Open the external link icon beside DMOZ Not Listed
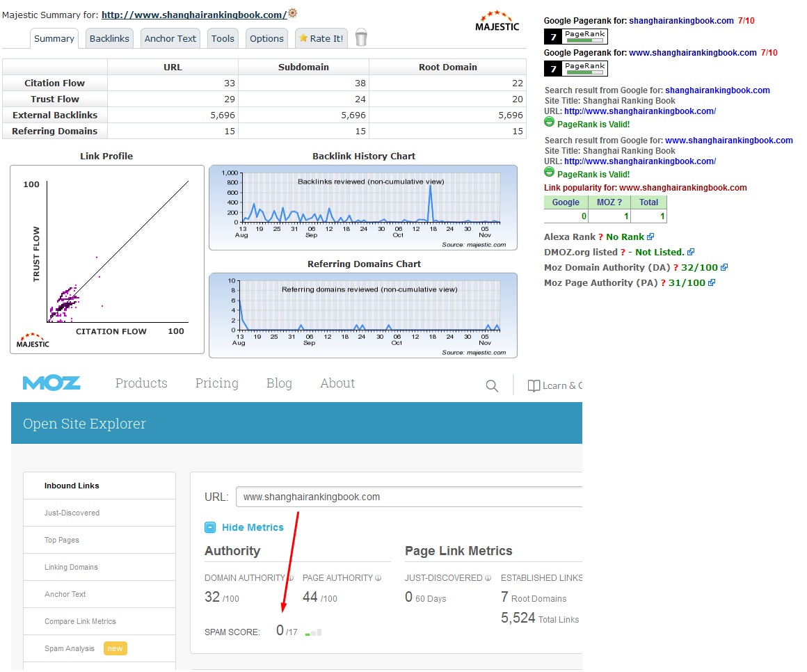807x672 pixels. [x=691, y=253]
